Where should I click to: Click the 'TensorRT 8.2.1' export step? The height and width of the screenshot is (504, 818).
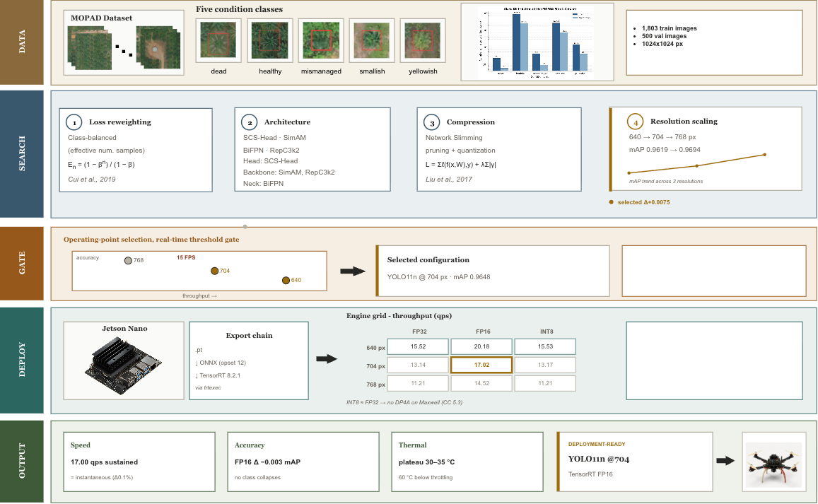tap(218, 375)
